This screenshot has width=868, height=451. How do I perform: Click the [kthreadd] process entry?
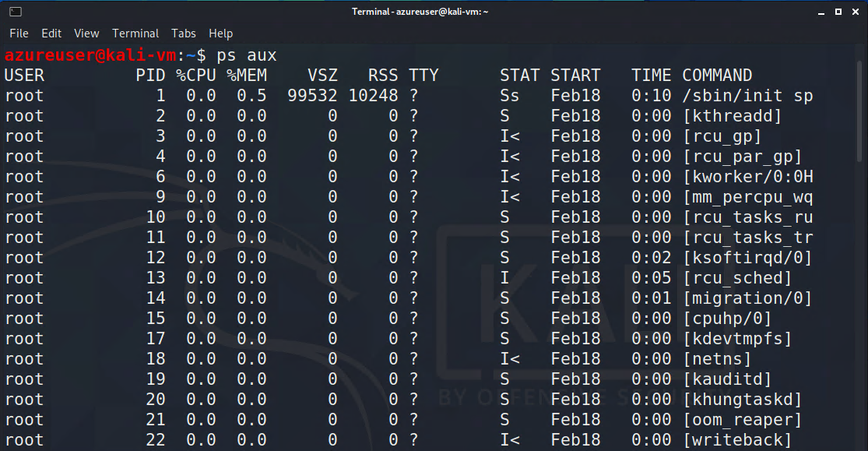[732, 116]
